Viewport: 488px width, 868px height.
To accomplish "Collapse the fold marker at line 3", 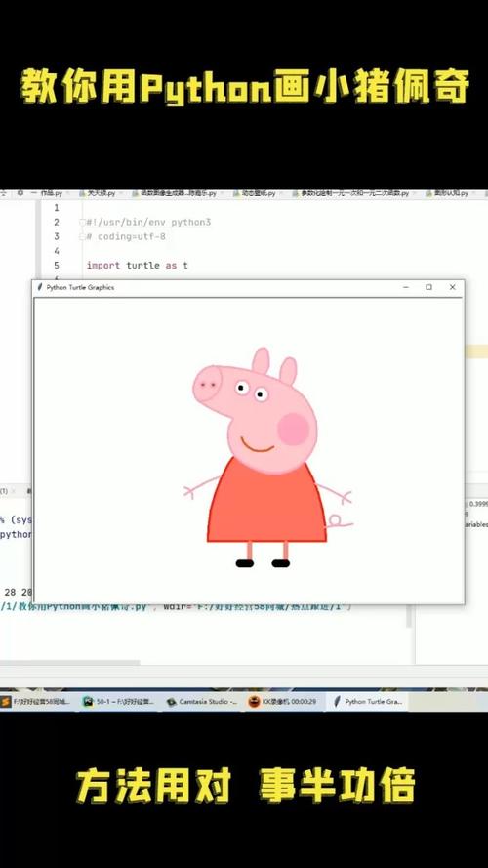I will [82, 236].
